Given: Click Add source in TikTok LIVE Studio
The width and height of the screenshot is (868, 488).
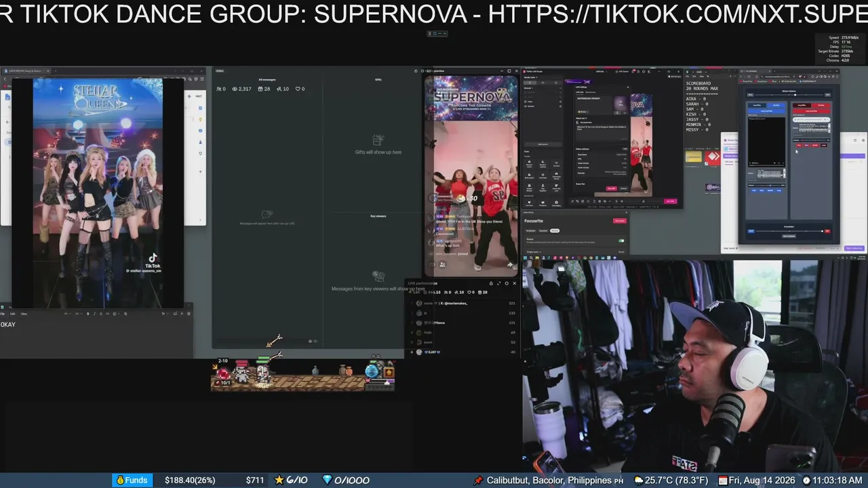Looking at the screenshot, I should tap(543, 144).
